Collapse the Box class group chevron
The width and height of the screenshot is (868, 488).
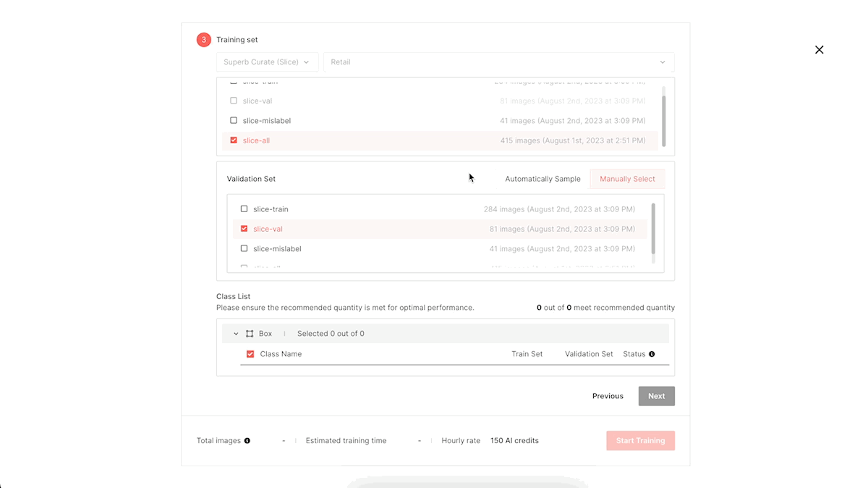236,334
